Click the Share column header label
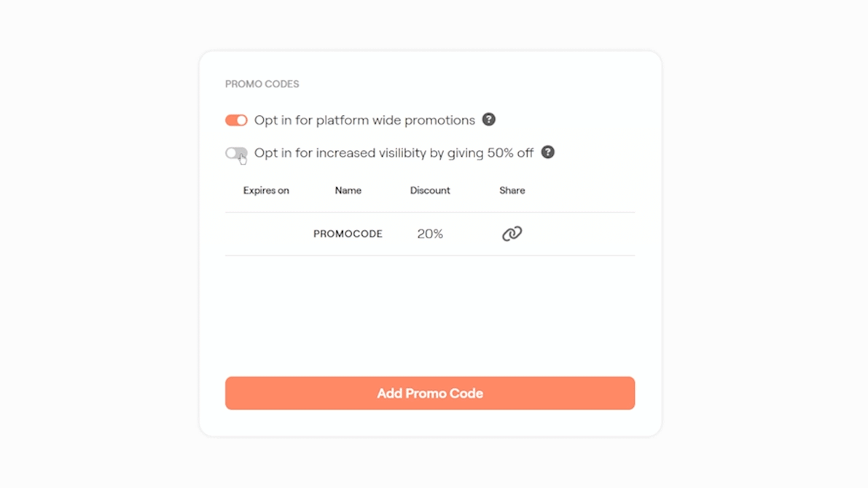Screen dimensions: 868x488 (512, 190)
